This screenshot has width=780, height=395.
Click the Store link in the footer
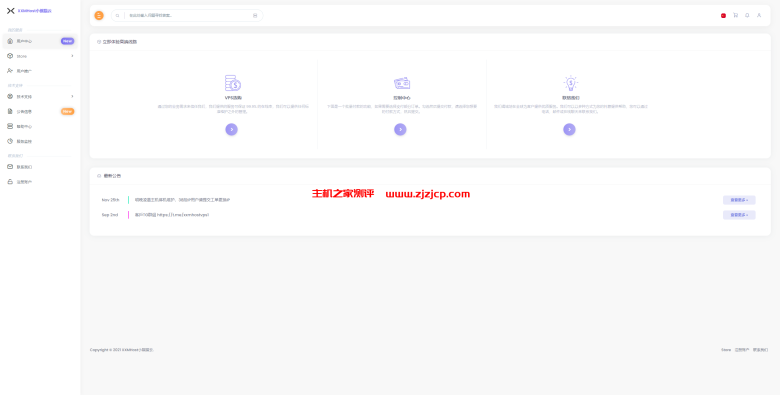point(726,350)
